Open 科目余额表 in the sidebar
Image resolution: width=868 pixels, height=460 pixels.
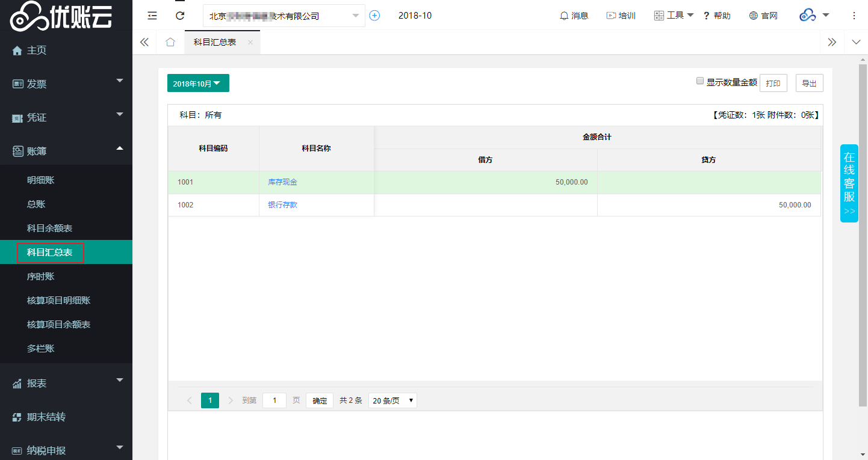tap(66, 228)
